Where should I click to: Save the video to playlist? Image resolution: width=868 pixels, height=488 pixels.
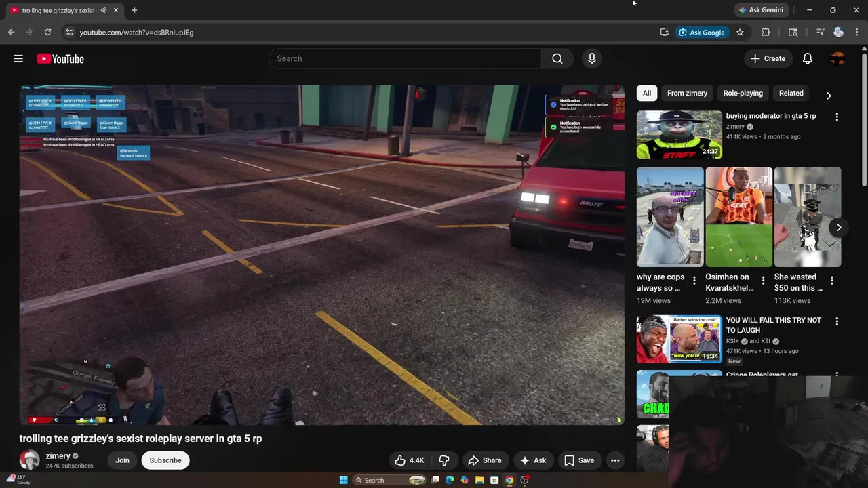579,460
